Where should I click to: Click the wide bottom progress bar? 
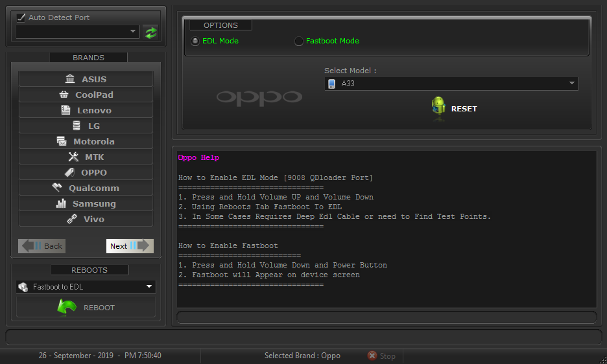303,337
